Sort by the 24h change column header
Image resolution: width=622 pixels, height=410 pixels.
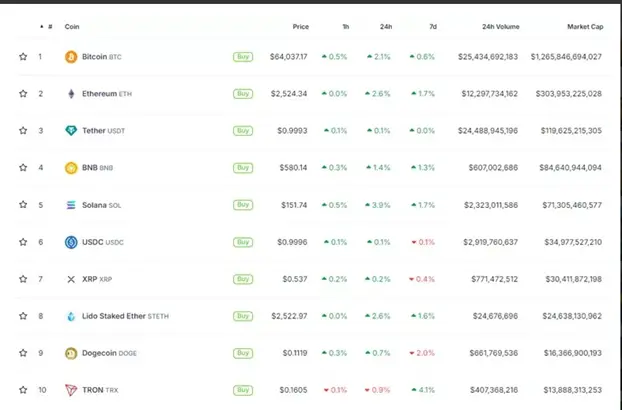click(386, 27)
